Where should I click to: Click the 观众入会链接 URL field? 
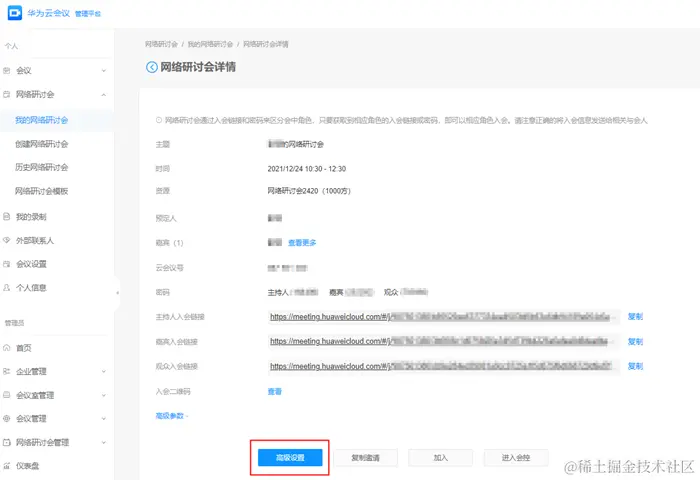tap(444, 367)
